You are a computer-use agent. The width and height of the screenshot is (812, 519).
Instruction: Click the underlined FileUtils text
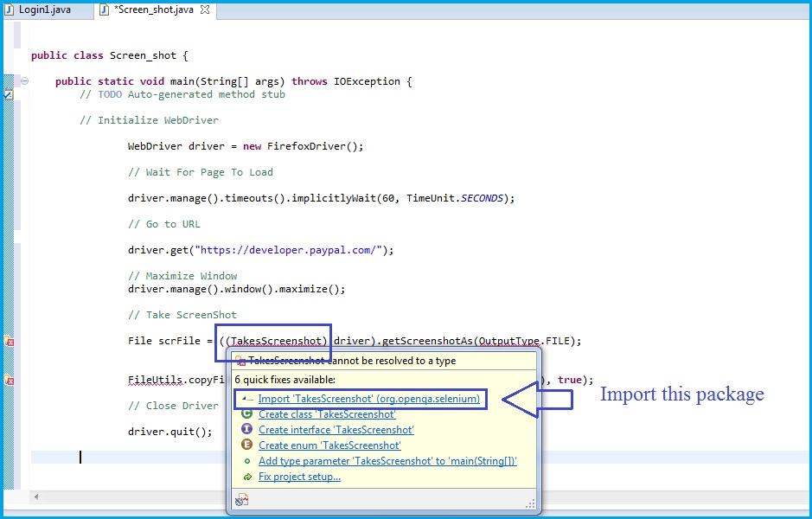click(155, 380)
